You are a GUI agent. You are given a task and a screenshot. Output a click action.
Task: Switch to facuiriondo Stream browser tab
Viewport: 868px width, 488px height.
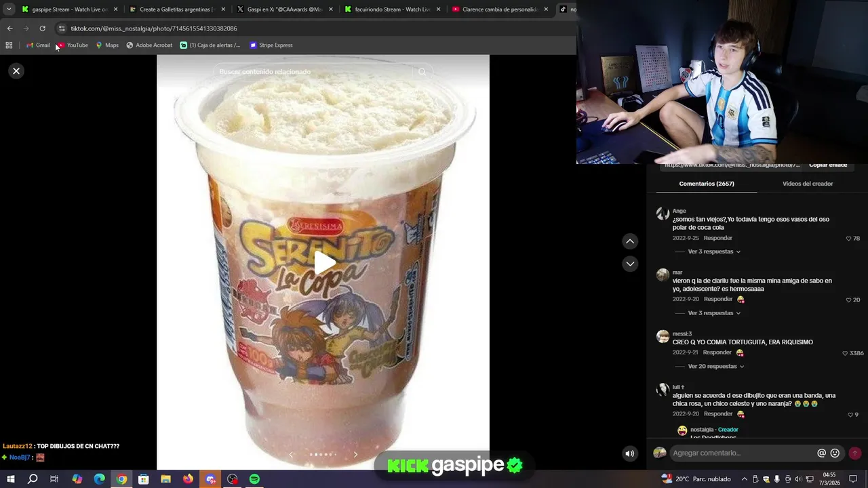pos(391,9)
